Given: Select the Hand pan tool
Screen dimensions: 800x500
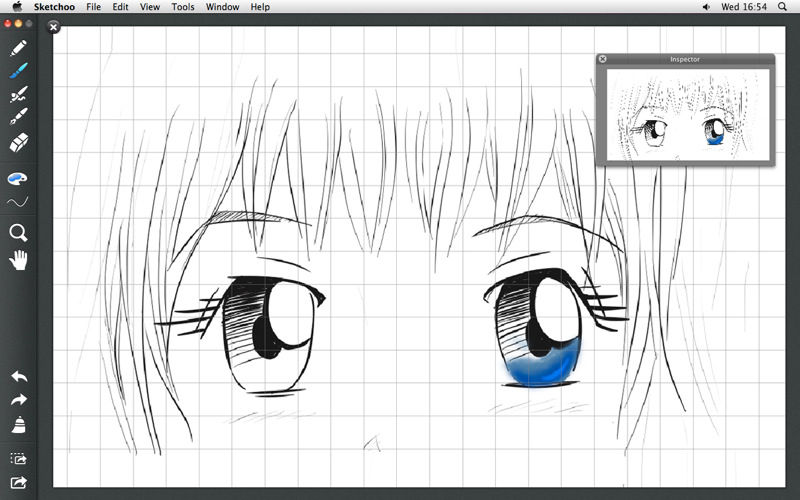Looking at the screenshot, I should pos(18,260).
